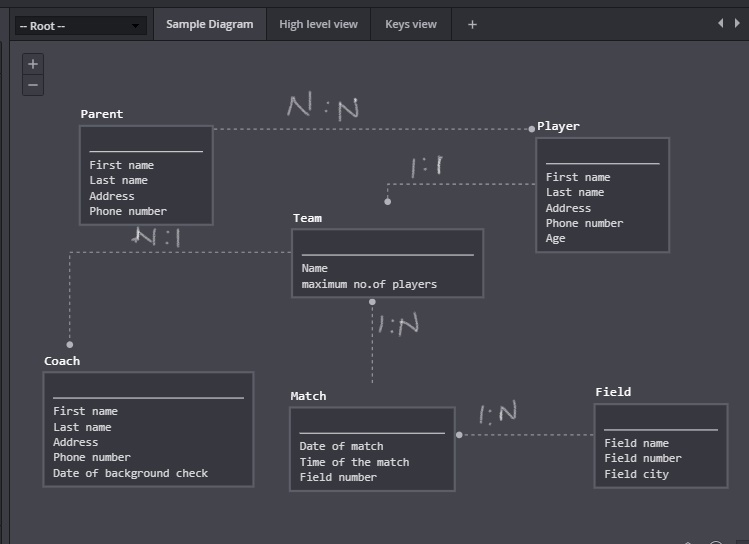Switch to High level view tab
The image size is (749, 544).
(318, 24)
